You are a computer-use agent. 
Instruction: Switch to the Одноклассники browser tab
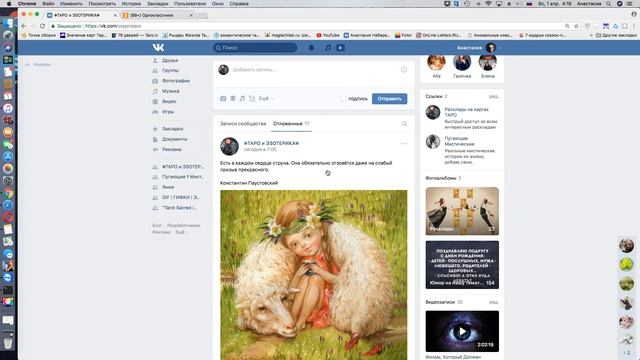click(x=157, y=15)
